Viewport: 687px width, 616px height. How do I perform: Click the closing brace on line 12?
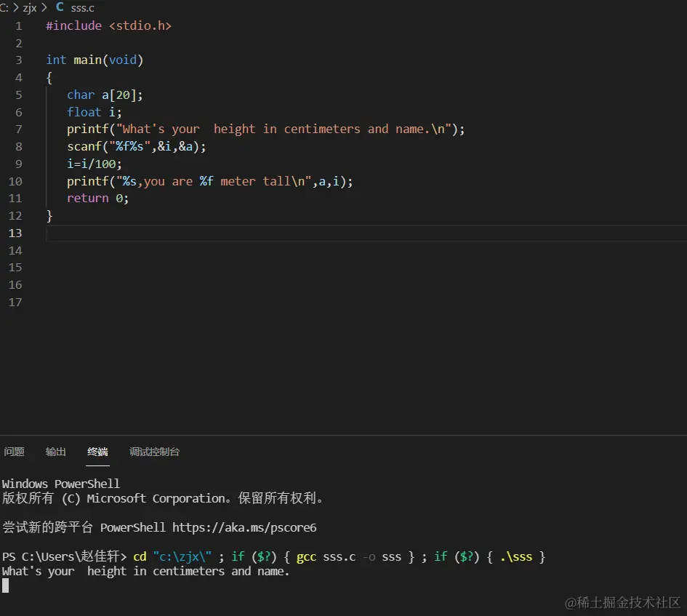(49, 216)
